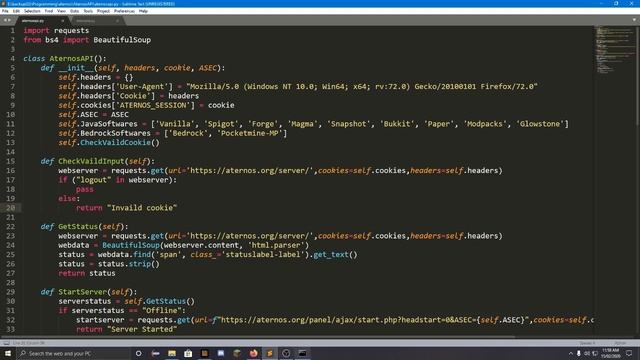640x360 pixels.
Task: Open the Edit menu
Action: click(16, 11)
